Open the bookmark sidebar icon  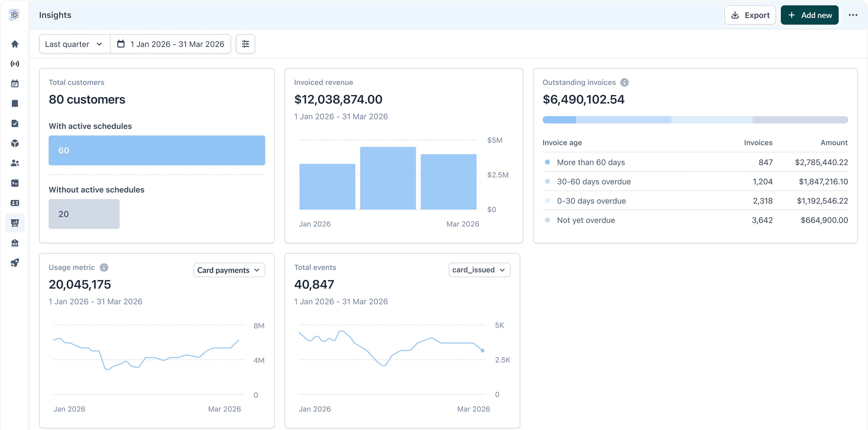pyautogui.click(x=15, y=104)
